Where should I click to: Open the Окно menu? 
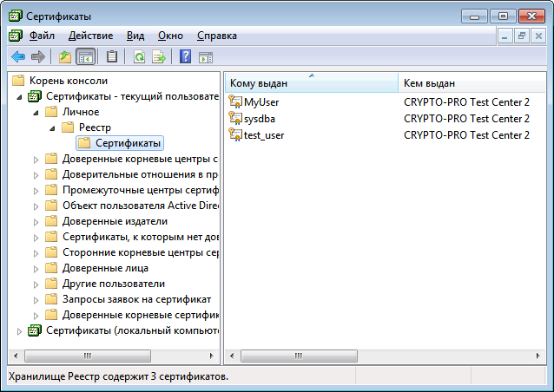click(x=170, y=36)
